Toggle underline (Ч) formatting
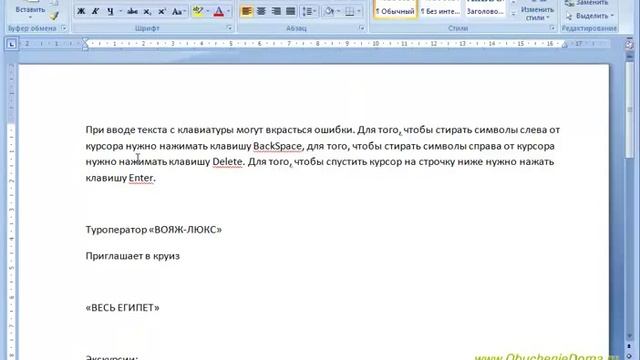The width and height of the screenshot is (640, 360). coord(110,11)
